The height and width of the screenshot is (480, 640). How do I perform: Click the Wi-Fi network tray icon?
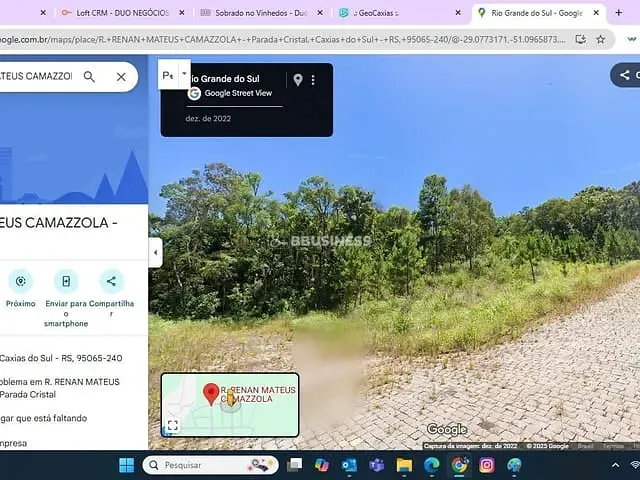(x=635, y=465)
